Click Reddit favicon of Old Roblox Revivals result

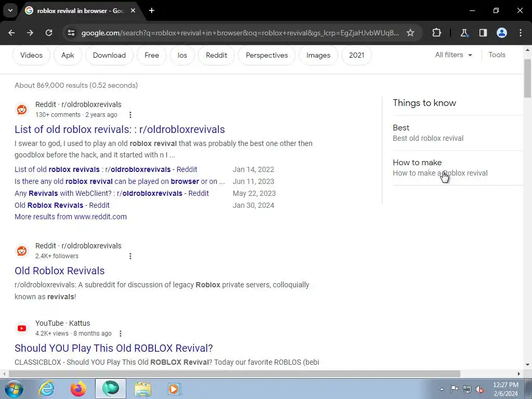22,251
